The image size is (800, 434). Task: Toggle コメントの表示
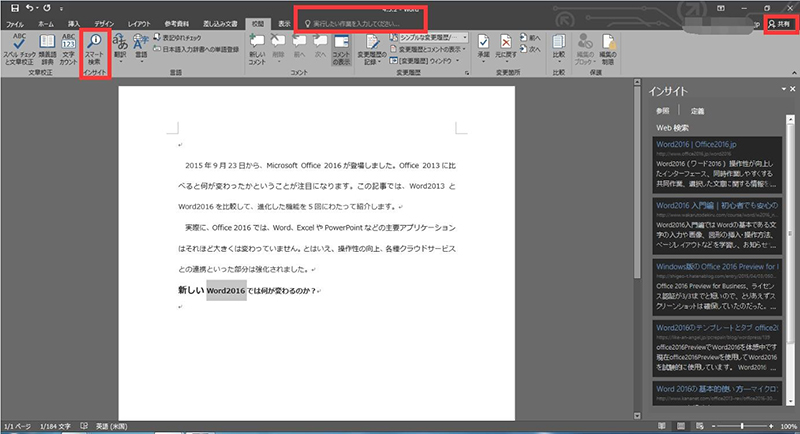click(341, 49)
